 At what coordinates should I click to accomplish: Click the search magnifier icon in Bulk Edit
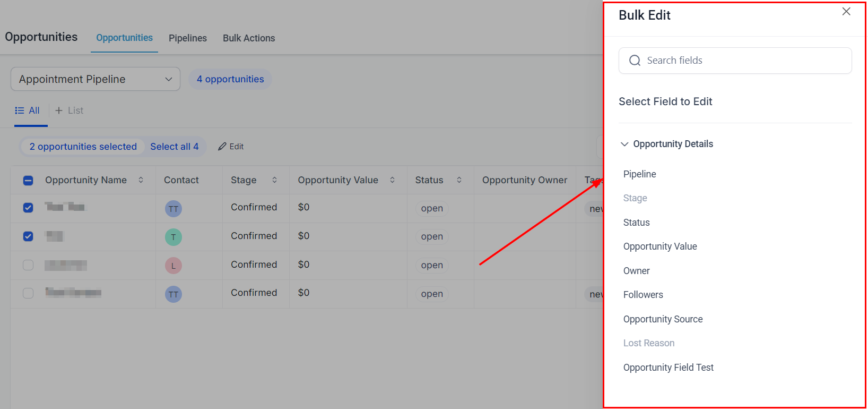(x=635, y=61)
